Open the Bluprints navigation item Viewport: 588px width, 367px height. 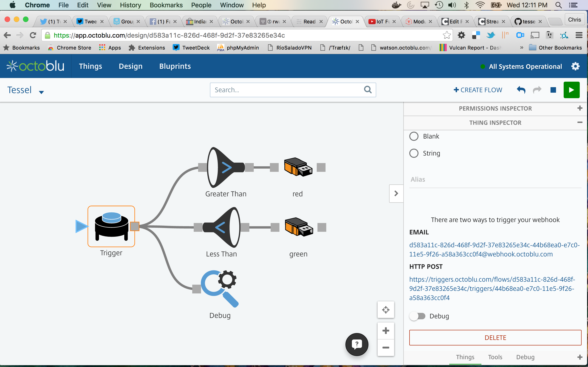pos(175,66)
